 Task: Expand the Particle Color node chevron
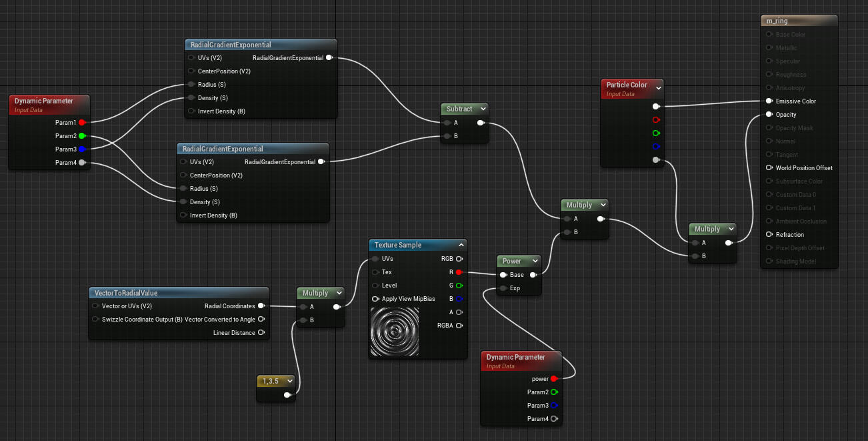point(659,87)
